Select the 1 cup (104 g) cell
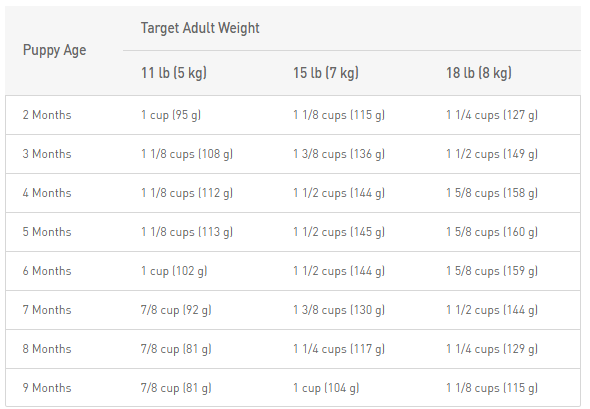 click(x=326, y=388)
